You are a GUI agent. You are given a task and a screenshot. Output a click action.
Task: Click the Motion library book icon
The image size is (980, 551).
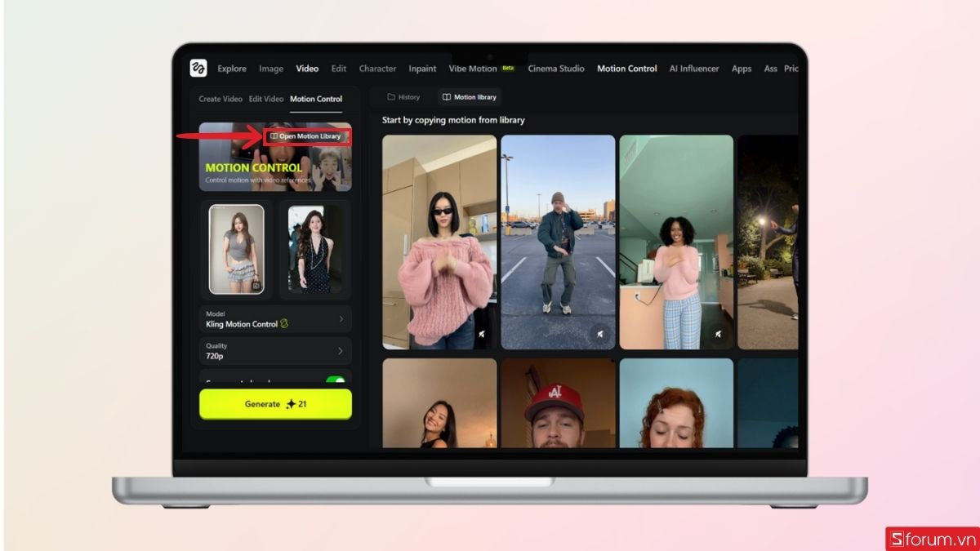pos(447,97)
